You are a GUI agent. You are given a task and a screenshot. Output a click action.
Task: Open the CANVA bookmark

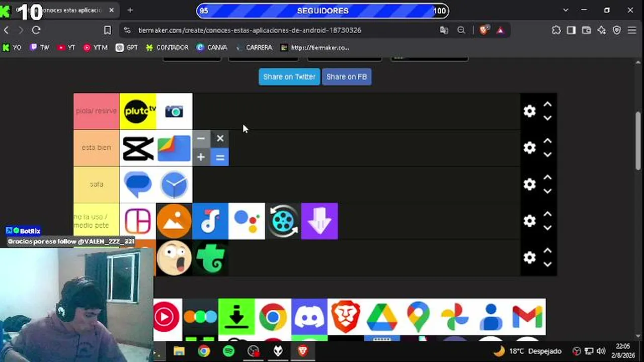pos(212,48)
